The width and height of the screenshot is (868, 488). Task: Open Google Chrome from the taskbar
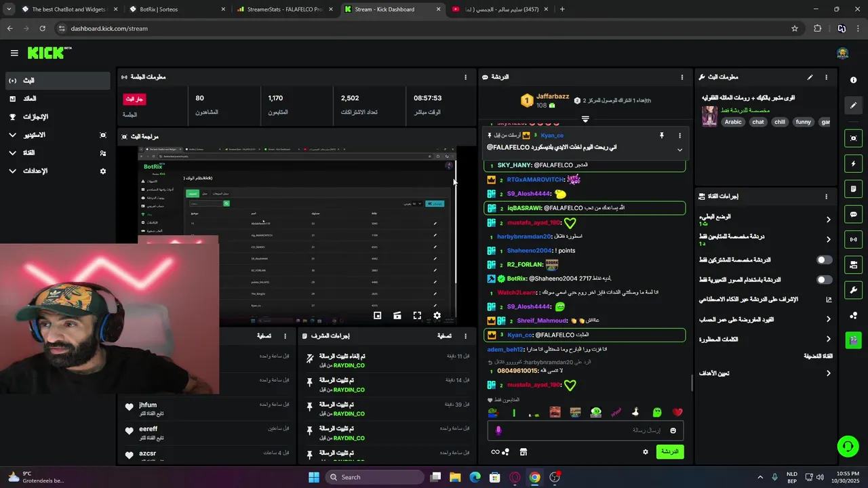click(x=535, y=477)
